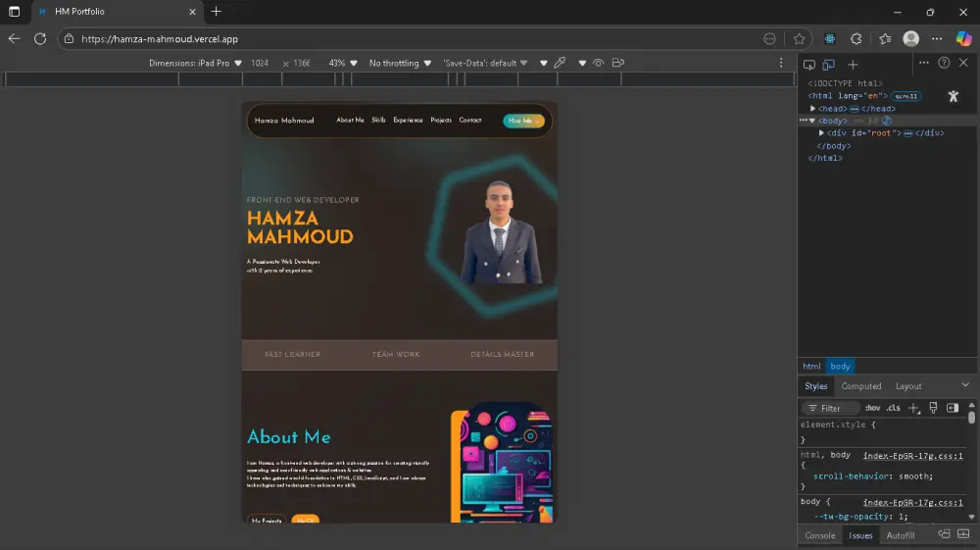Open the React DevTools extension icon

[829, 39]
